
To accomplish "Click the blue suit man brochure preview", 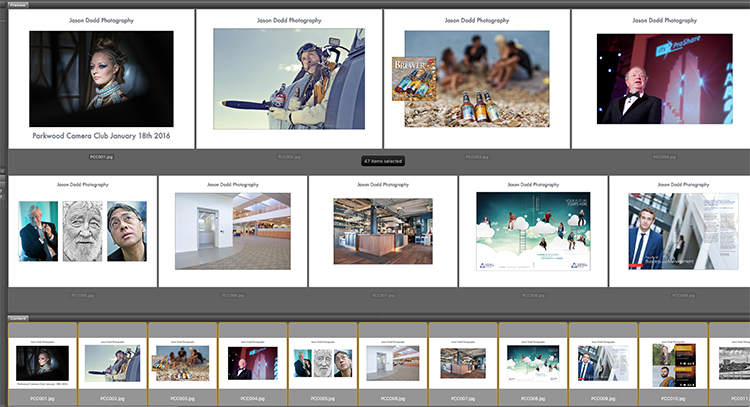I will [684, 231].
